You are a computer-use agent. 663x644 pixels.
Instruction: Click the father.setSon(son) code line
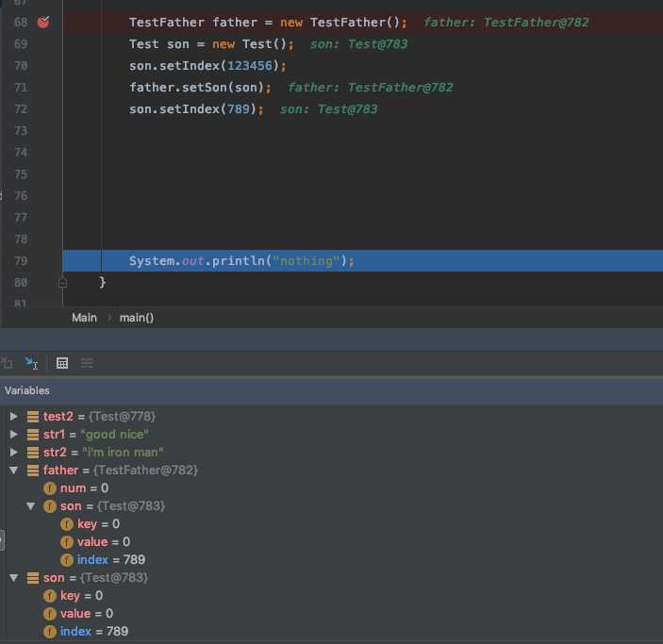coord(200,88)
